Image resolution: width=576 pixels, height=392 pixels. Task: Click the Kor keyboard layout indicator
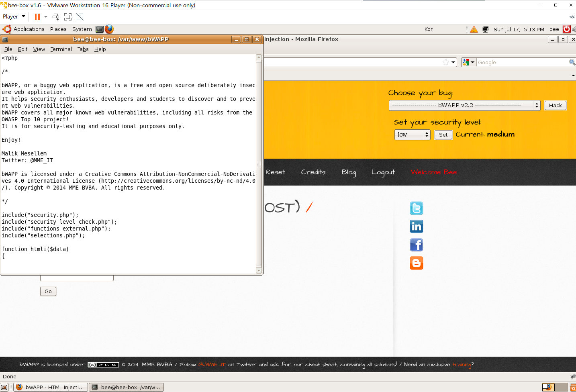pos(429,29)
